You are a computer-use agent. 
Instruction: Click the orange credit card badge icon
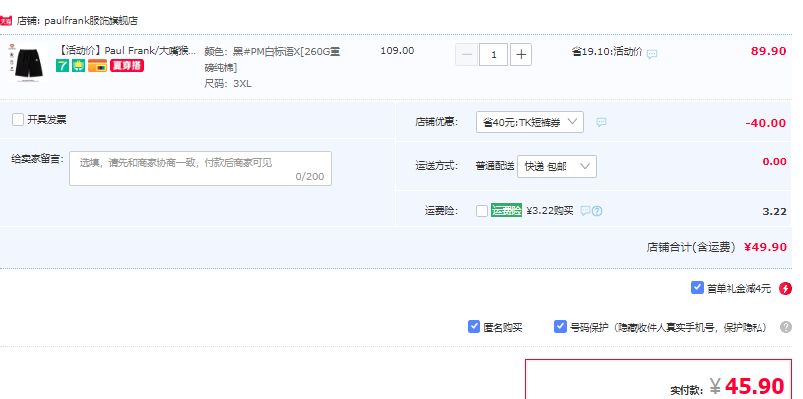[x=97, y=66]
